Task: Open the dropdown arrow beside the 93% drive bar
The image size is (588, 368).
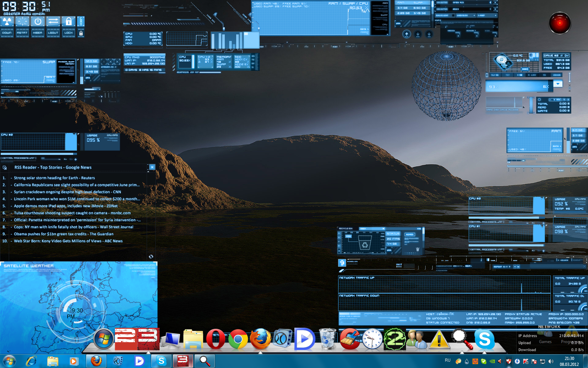Action: pos(558,84)
